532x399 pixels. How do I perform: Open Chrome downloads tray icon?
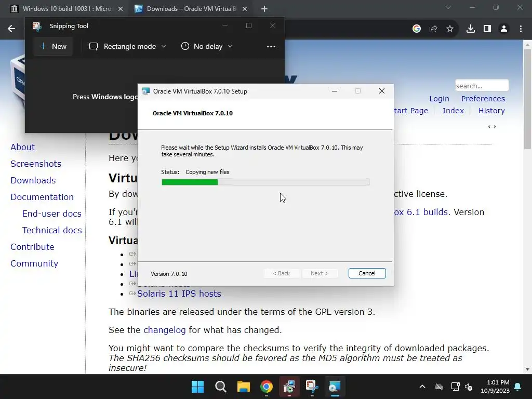click(x=471, y=29)
